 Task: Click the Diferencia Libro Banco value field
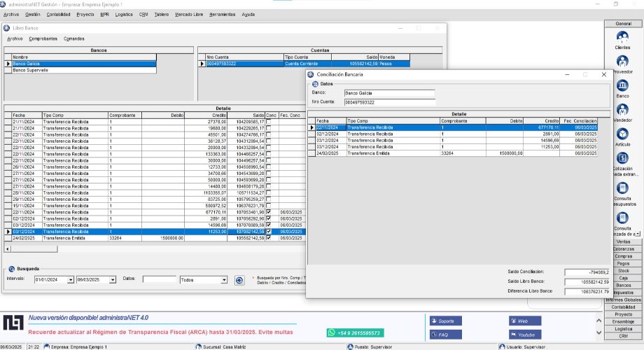point(587,291)
